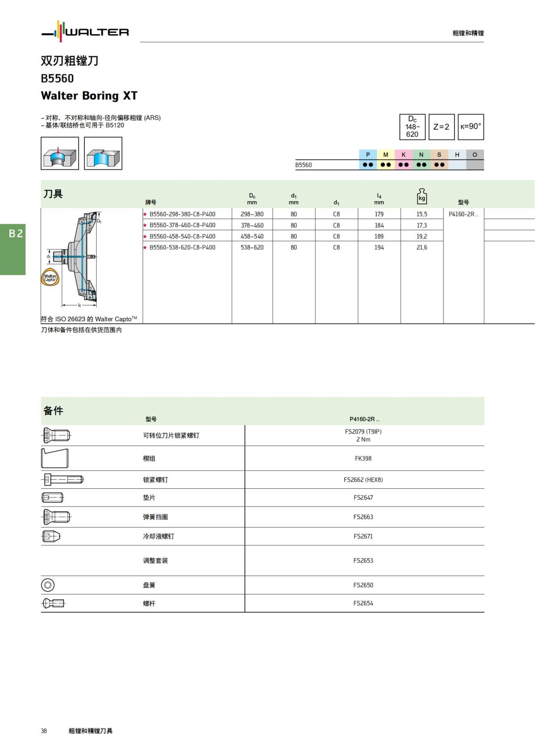
Task: Click the weight kg icon in table header
Action: (x=422, y=196)
